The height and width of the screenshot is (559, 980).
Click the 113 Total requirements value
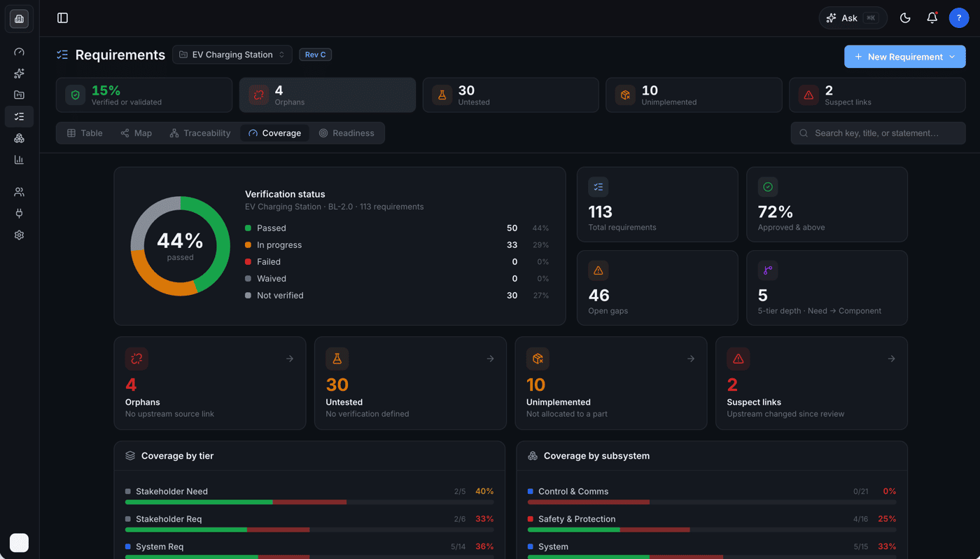coord(601,212)
